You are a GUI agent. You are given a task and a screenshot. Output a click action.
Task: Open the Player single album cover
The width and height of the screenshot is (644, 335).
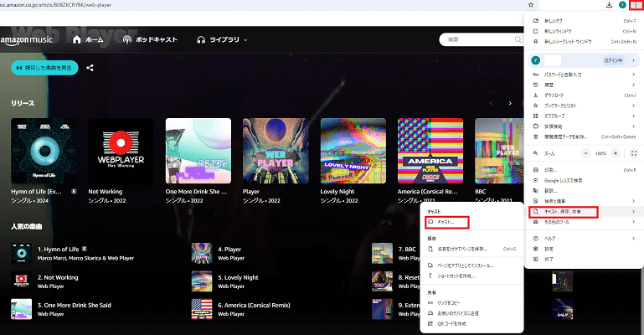pos(276,151)
